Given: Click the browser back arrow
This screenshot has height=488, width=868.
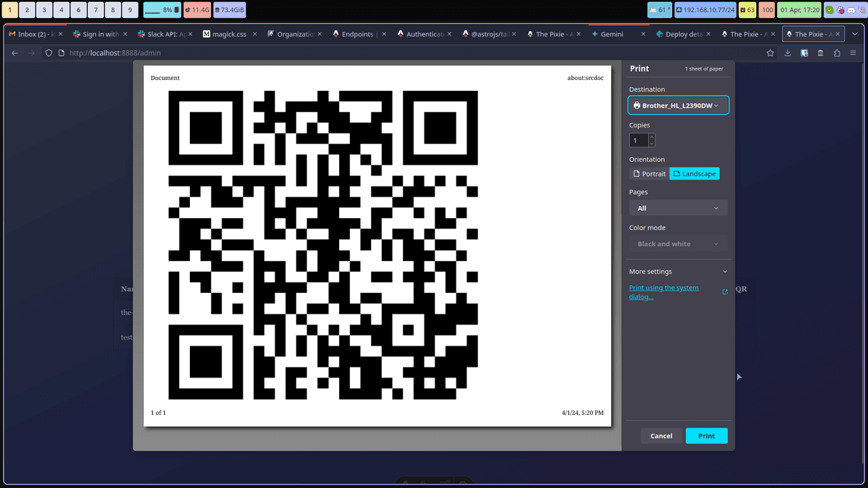Looking at the screenshot, I should [x=15, y=53].
